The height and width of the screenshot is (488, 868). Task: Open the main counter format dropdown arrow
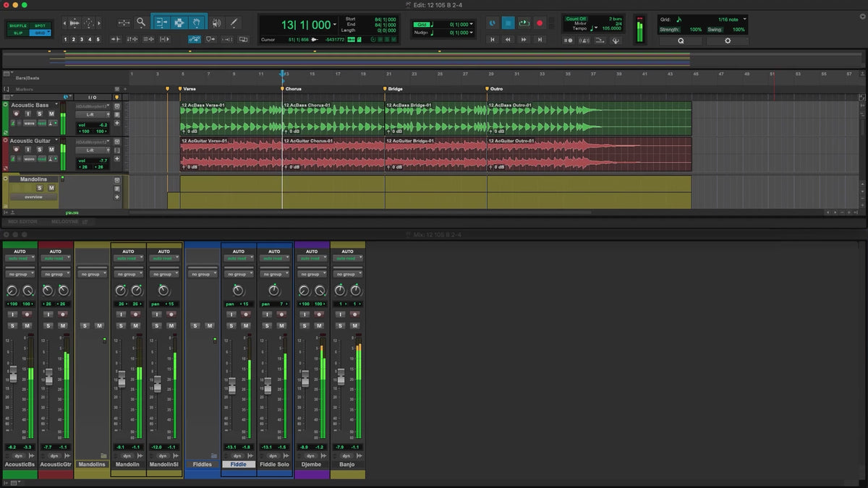(x=336, y=25)
